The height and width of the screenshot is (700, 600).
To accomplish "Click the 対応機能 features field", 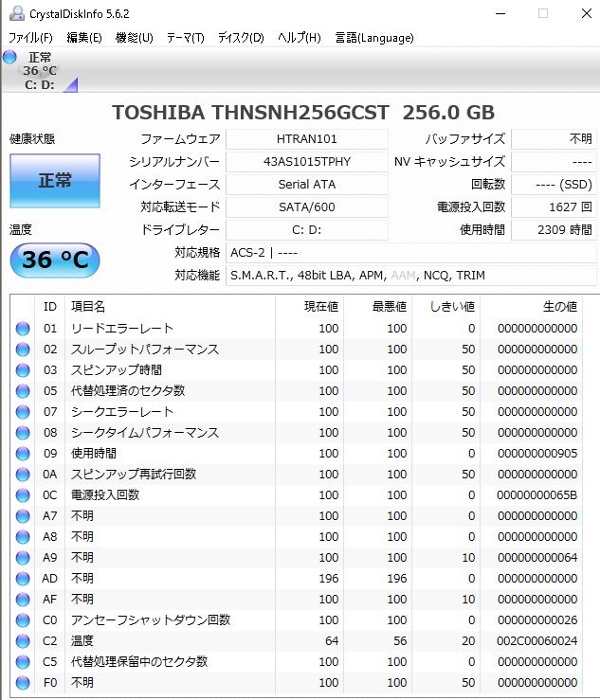I will click(411, 276).
